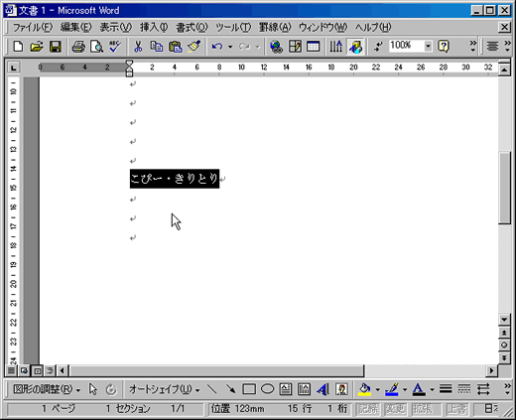Insert hyperlink globe icon

click(x=276, y=47)
